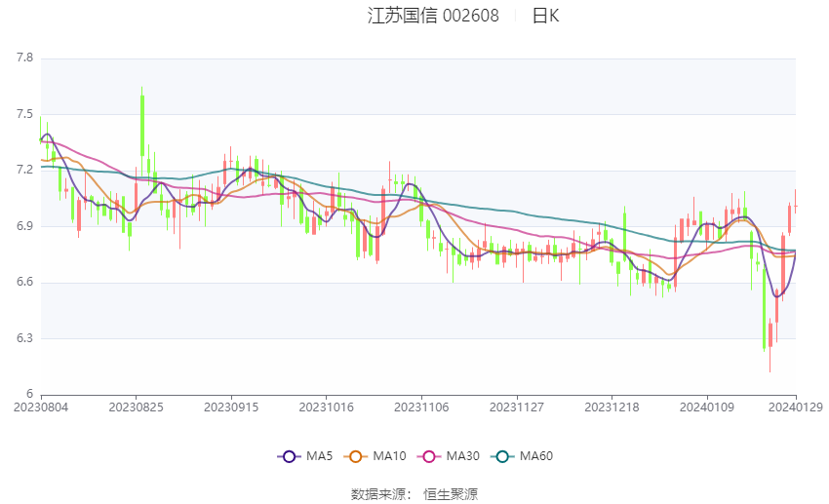The image size is (829, 504).
Task: Click y-axis value 7.2
Action: pos(24,171)
